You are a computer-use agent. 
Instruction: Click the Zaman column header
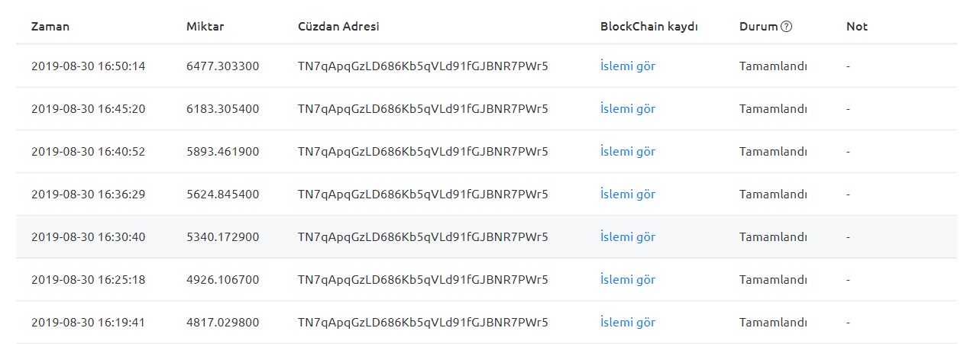(x=50, y=27)
